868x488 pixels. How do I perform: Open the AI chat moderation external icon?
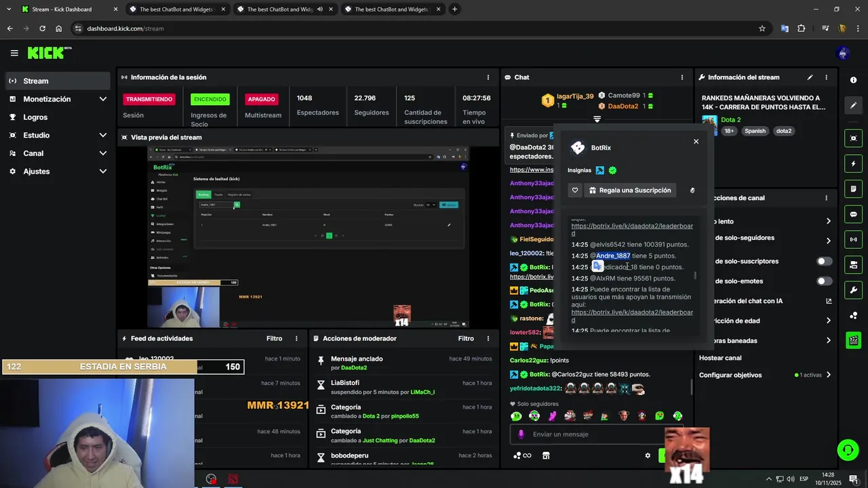[x=829, y=301]
